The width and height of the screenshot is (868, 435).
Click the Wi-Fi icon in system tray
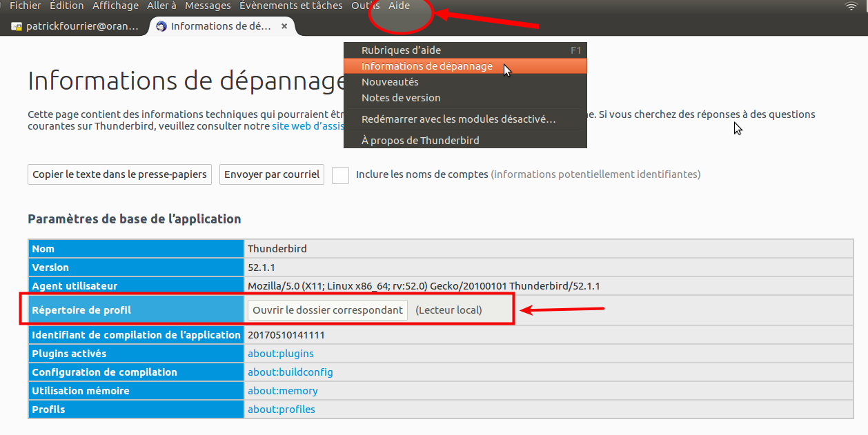point(851,6)
